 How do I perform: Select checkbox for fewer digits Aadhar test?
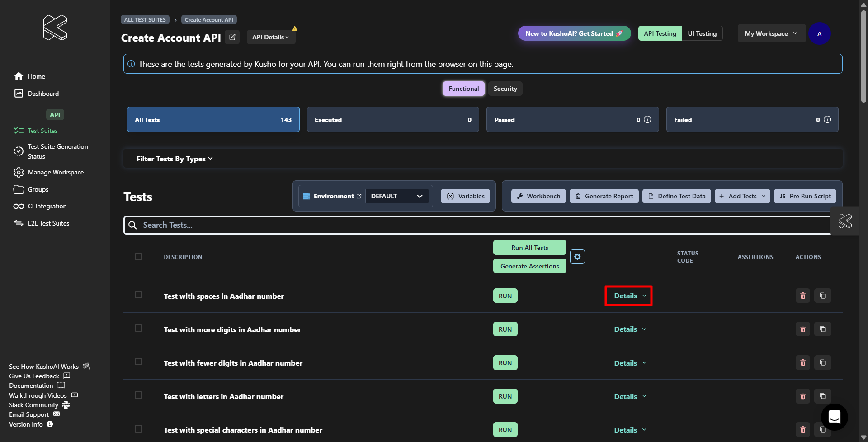[138, 362]
